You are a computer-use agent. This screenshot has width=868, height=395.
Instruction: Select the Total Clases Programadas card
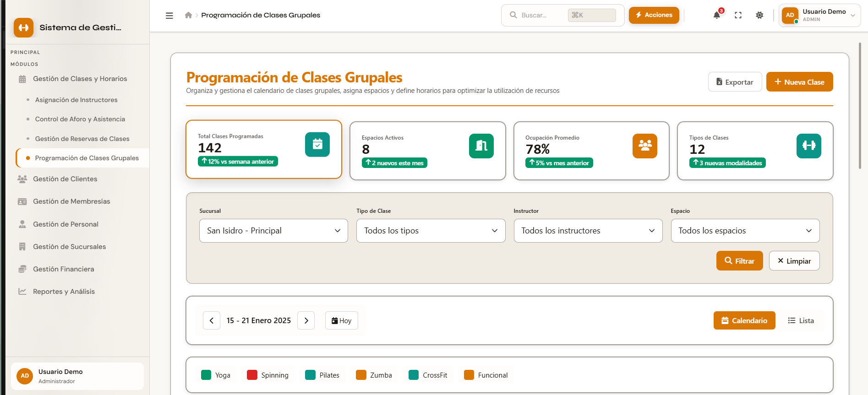(x=264, y=149)
